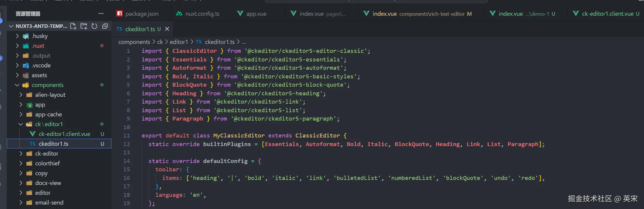
Task: Click the package.json tab icon
Action: 120,13
